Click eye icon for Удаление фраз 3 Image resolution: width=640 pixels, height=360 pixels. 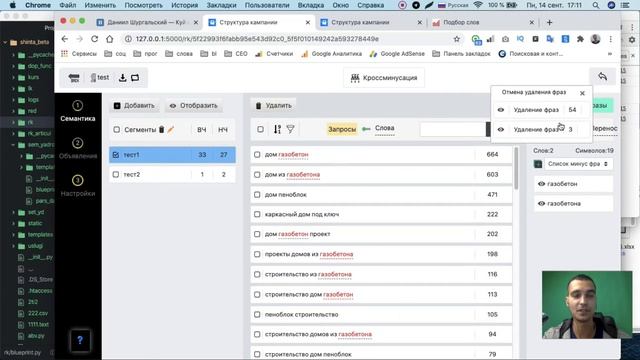coord(501,129)
